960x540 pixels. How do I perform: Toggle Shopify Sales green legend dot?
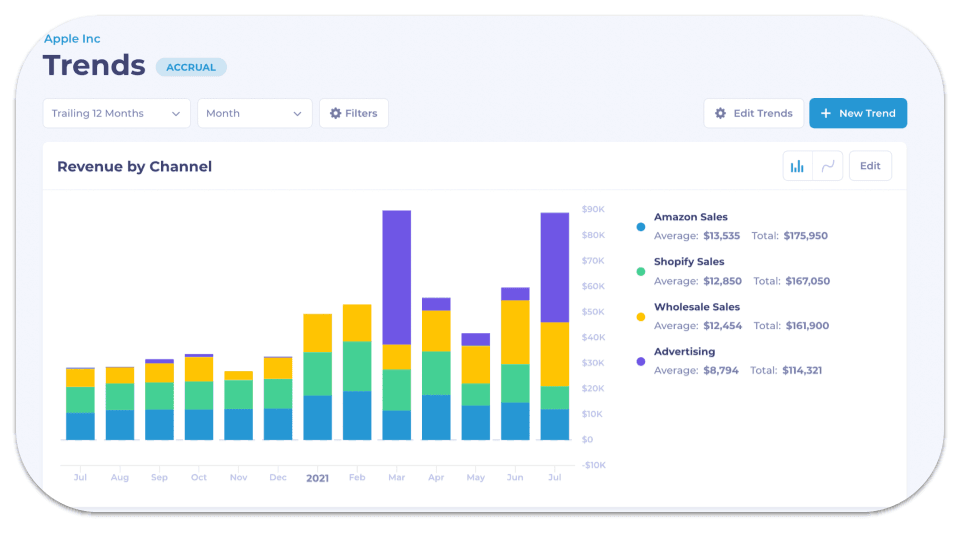(x=641, y=271)
